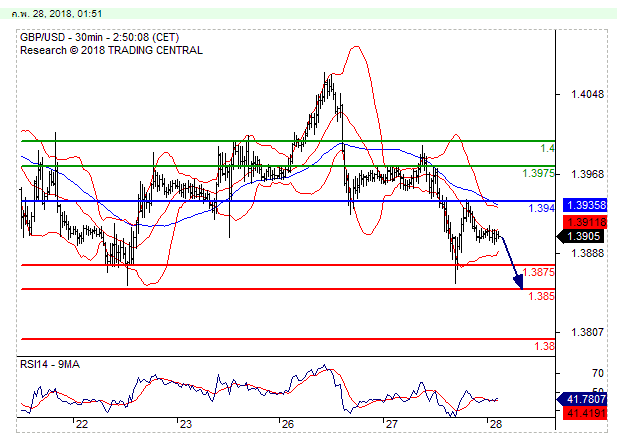Click the 1.4048 price axis label

pyautogui.click(x=580, y=95)
